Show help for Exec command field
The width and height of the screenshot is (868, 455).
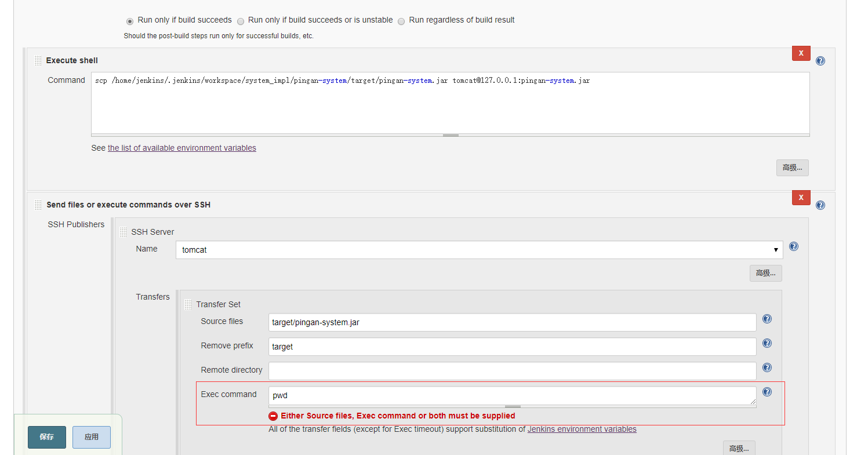[x=767, y=392]
